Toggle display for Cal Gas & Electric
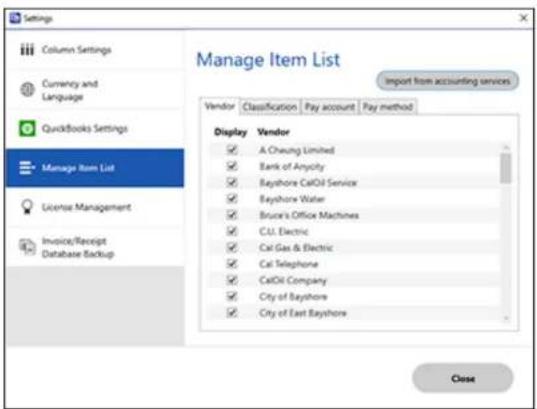 tap(232, 247)
